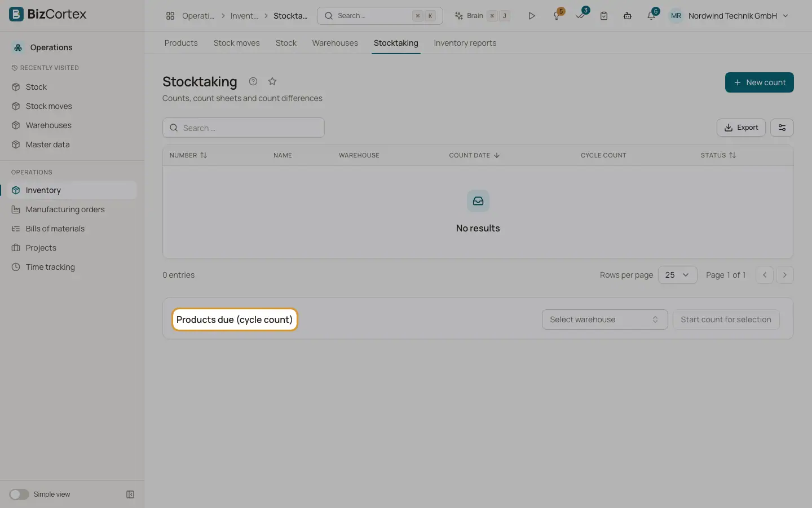Click the Export button
The image size is (812, 508).
pos(741,128)
